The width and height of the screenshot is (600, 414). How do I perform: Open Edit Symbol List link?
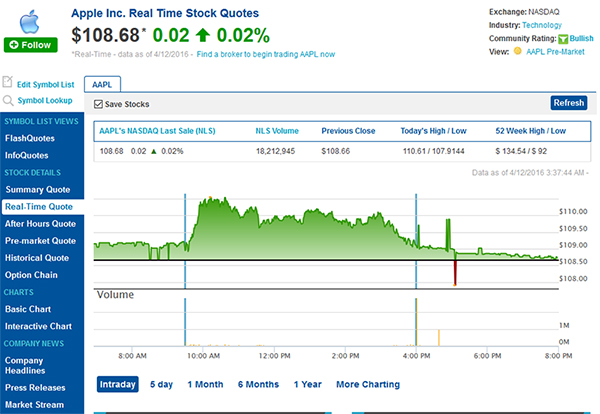(46, 85)
